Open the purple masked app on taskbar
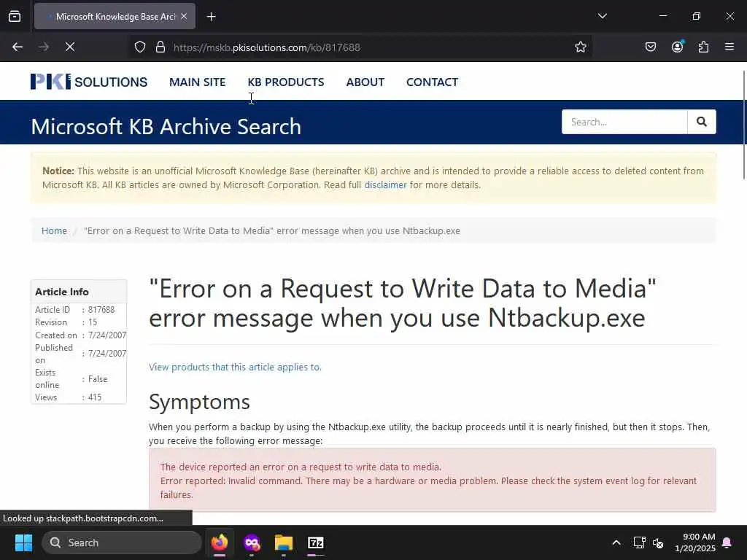The image size is (747, 560). click(x=252, y=542)
